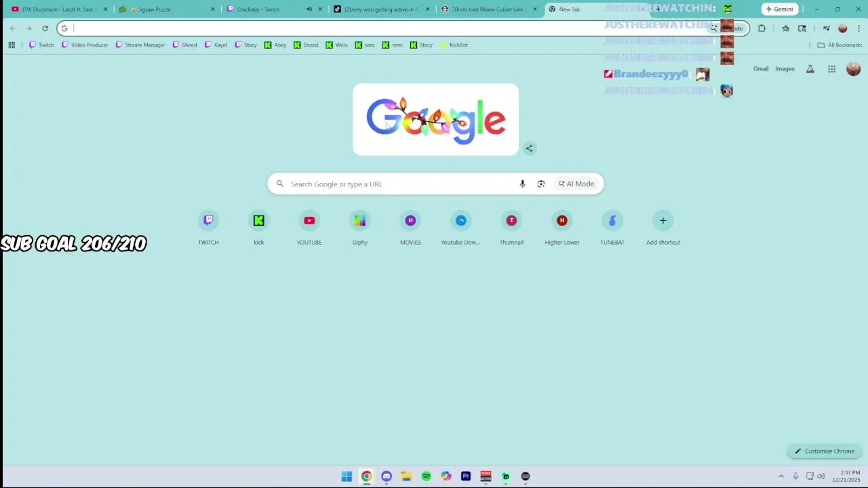The height and width of the screenshot is (488, 868).
Task: Open the Extensions puzzle-piece menu
Action: [762, 28]
